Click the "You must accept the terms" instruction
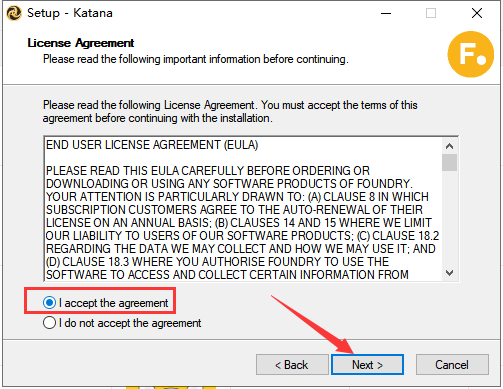Screen dimensions: 503x389 click(339, 105)
